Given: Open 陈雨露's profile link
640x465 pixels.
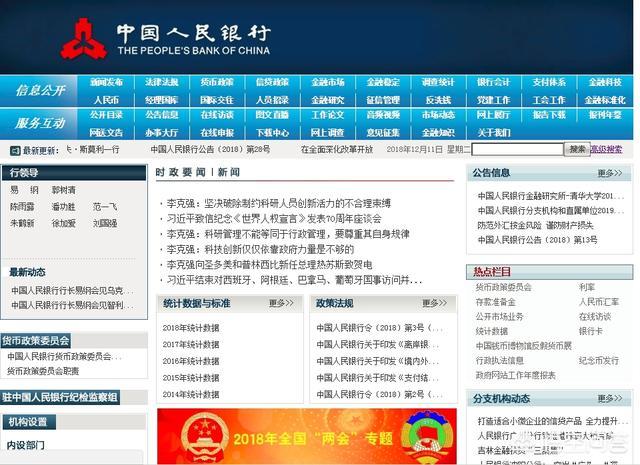Looking at the screenshot, I should pyautogui.click(x=22, y=207).
